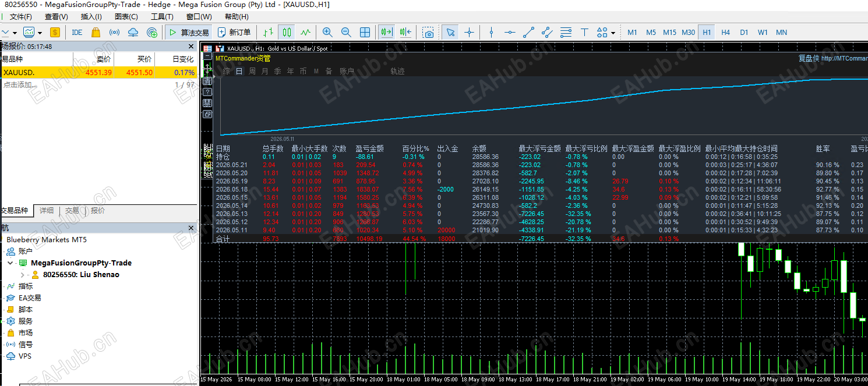
Task: Switch to the 详细 tab in Market Watch
Action: (47, 211)
